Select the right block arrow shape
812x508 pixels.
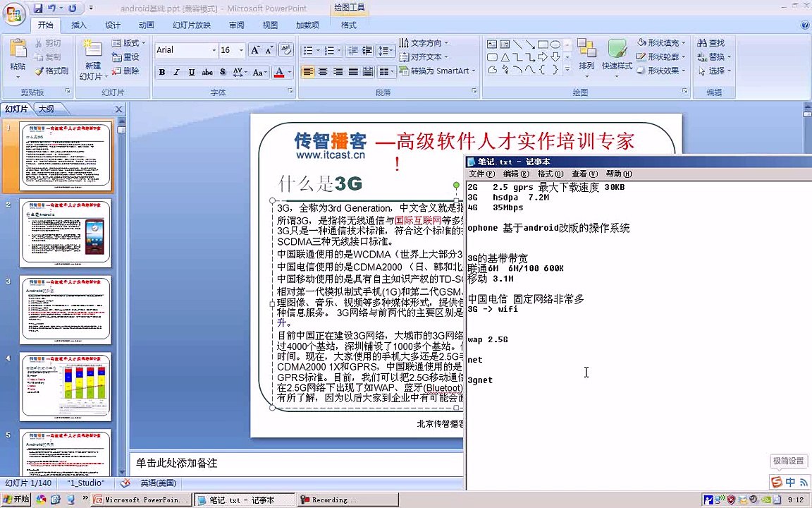(542, 57)
